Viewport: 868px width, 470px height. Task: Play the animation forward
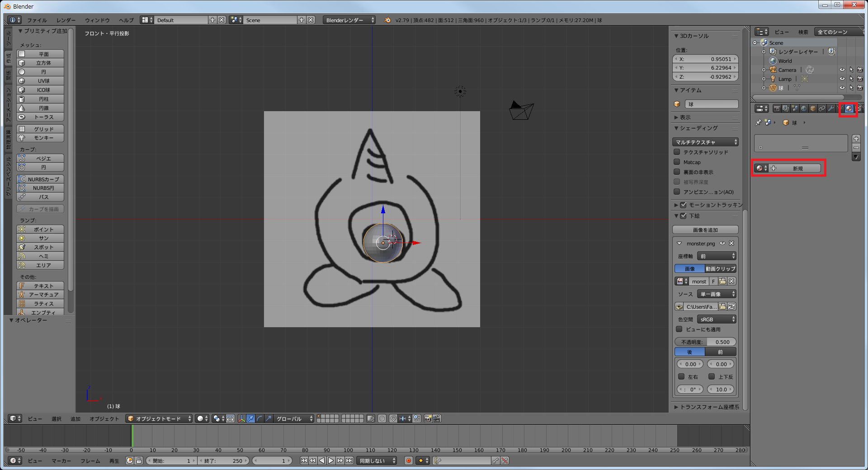331,461
